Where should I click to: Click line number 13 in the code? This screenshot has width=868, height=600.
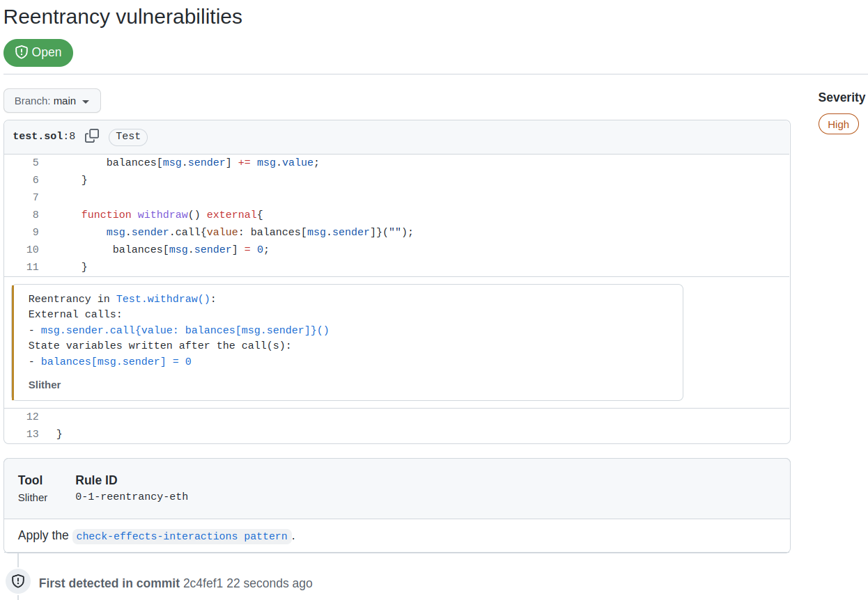pos(32,434)
